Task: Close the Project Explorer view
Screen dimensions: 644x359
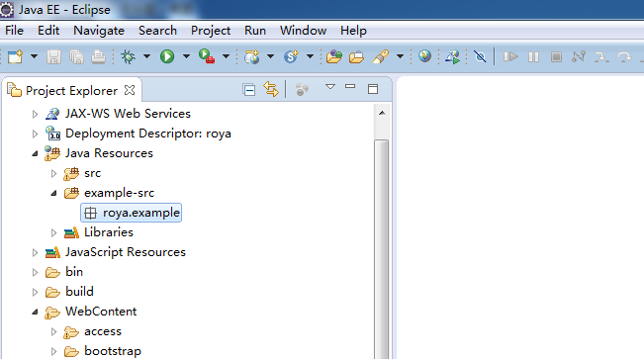Action: tap(130, 90)
